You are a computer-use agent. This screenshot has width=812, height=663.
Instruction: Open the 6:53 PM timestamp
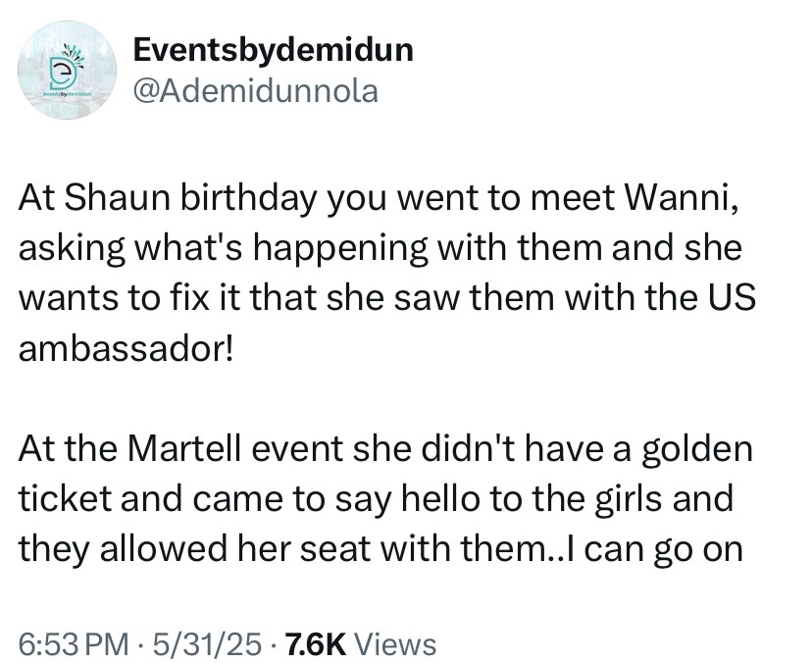74,643
